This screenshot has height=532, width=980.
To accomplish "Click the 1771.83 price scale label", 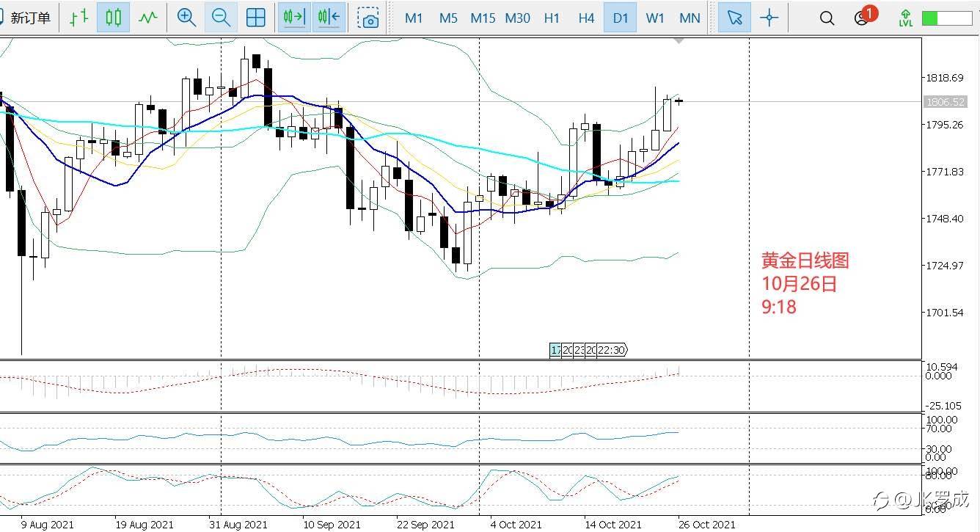I will tap(945, 172).
